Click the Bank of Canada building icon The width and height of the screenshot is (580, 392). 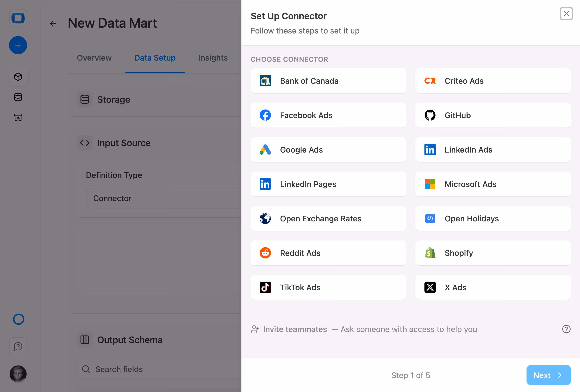point(265,81)
